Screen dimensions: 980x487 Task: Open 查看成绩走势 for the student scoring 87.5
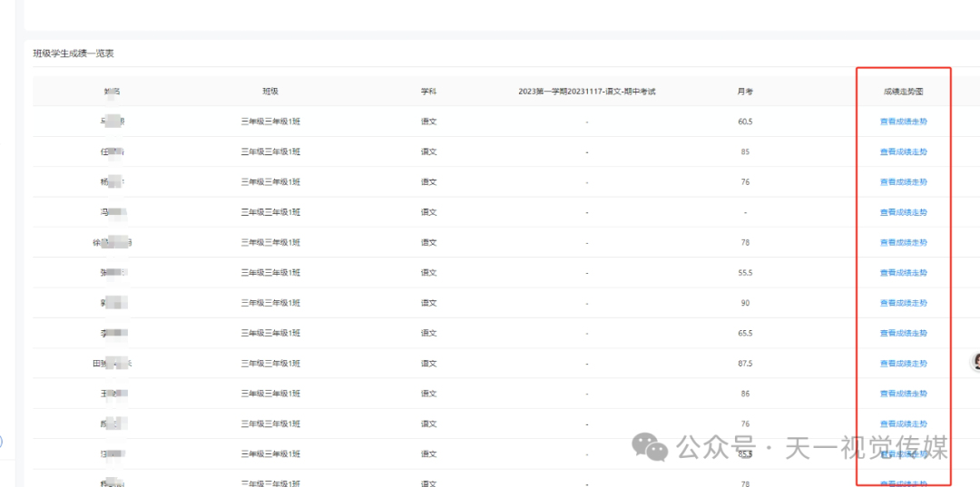tap(903, 364)
